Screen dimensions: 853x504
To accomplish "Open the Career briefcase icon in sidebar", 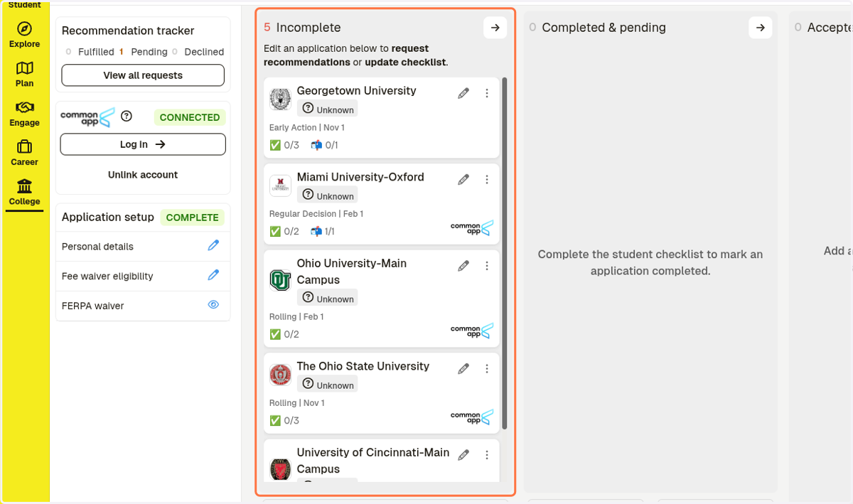I will (x=24, y=146).
